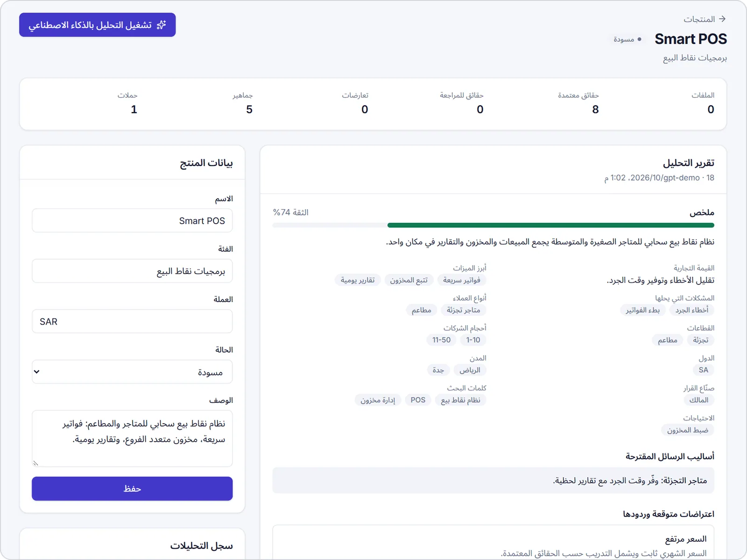Click the green confidence progress bar

coord(551,225)
